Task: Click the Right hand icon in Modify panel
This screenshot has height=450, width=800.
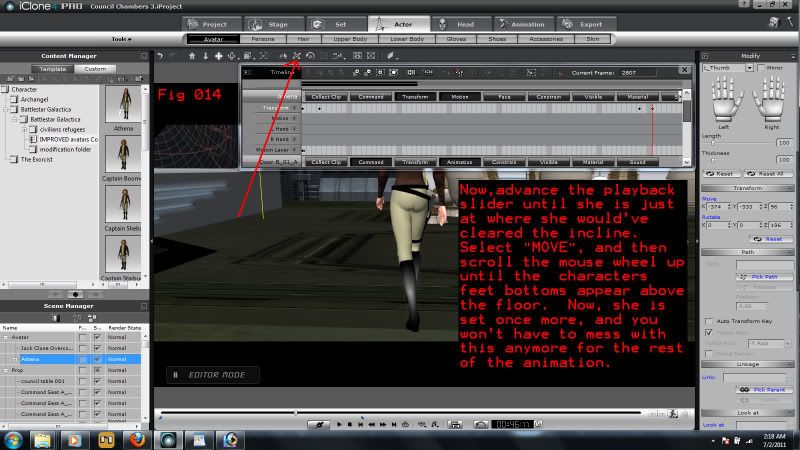Action: (770, 99)
